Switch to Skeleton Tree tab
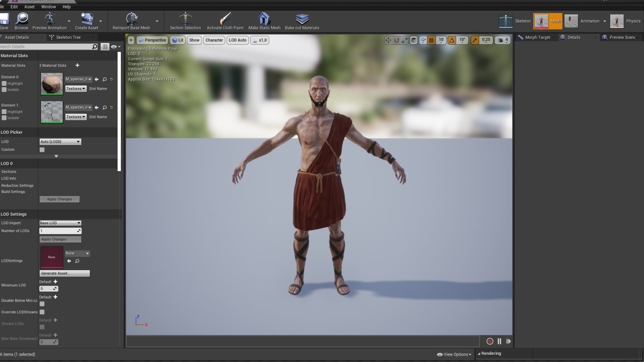Image resolution: width=644 pixels, height=362 pixels. (x=68, y=37)
